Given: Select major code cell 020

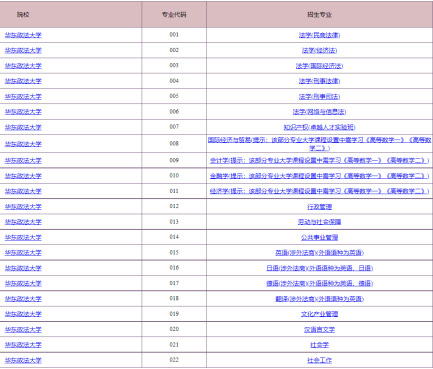Looking at the screenshot, I should [x=174, y=329].
